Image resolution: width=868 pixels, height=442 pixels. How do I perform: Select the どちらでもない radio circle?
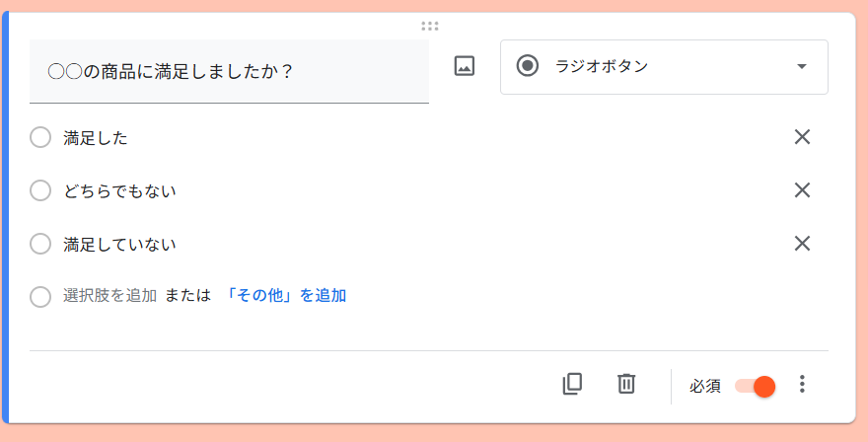pos(40,190)
